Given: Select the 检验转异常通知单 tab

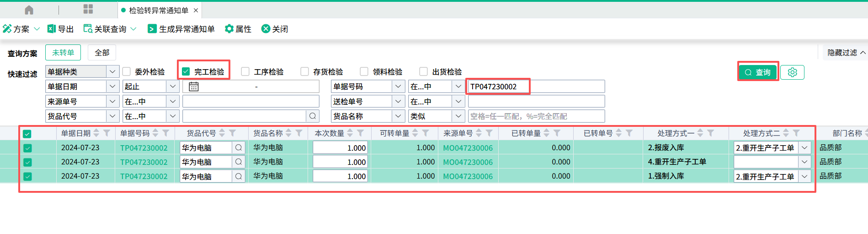Looking at the screenshot, I should click(x=158, y=10).
